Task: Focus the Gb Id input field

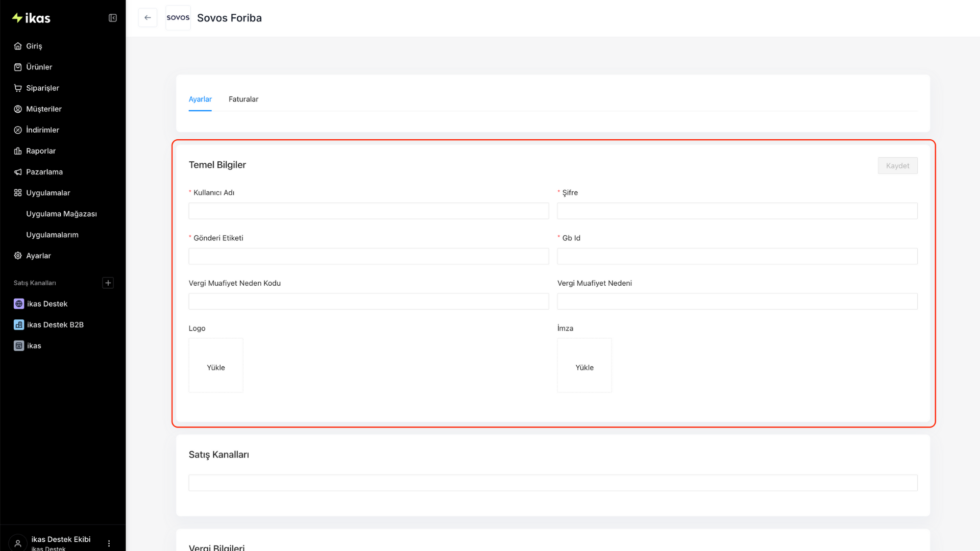Action: [x=737, y=256]
